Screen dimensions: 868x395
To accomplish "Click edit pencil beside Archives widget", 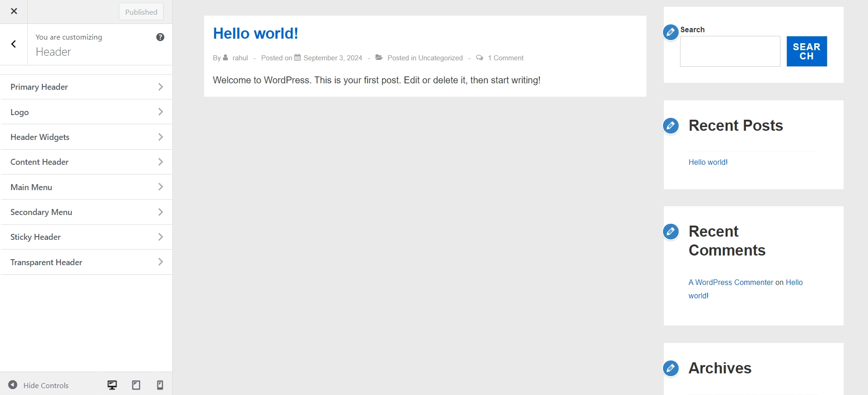I will pos(671,368).
